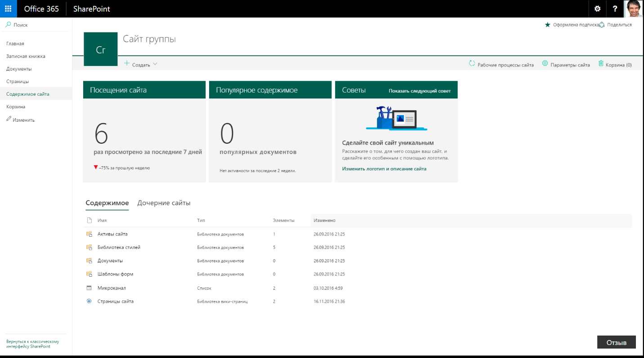Click Показать следующий совет link

tap(419, 91)
